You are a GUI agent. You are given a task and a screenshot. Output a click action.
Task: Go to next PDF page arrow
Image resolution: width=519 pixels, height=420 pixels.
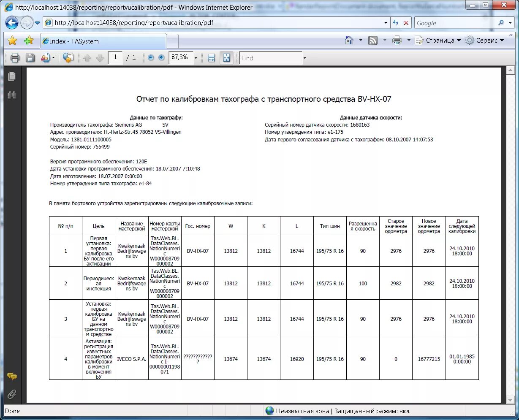click(x=100, y=58)
